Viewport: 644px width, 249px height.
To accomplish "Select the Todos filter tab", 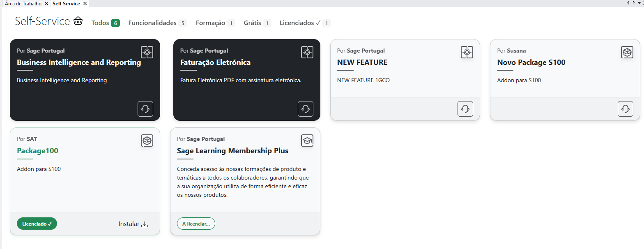I will pyautogui.click(x=106, y=23).
